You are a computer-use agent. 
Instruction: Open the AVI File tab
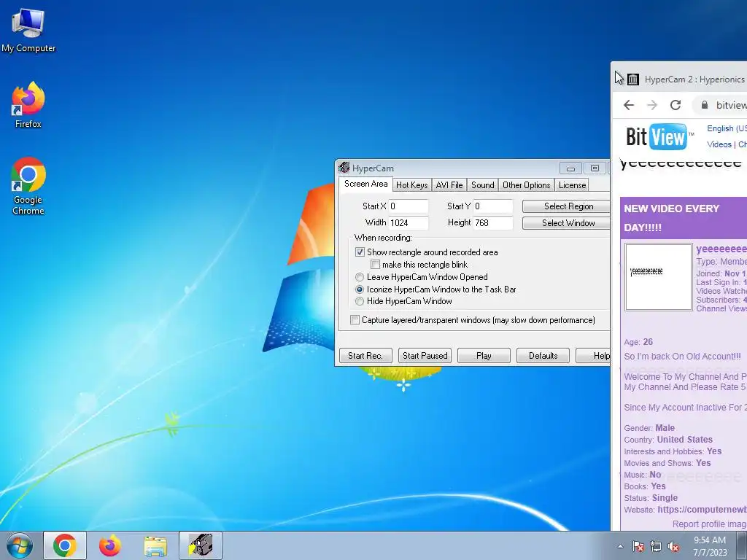(x=449, y=185)
